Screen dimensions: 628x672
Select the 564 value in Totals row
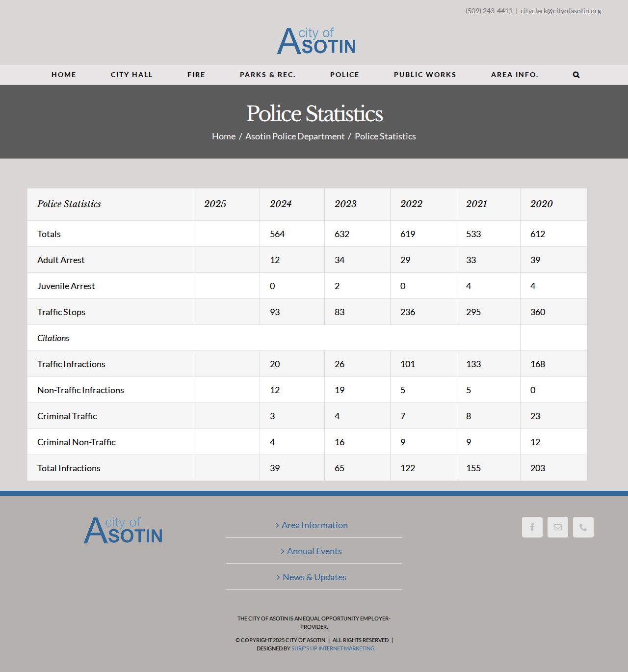(x=277, y=234)
